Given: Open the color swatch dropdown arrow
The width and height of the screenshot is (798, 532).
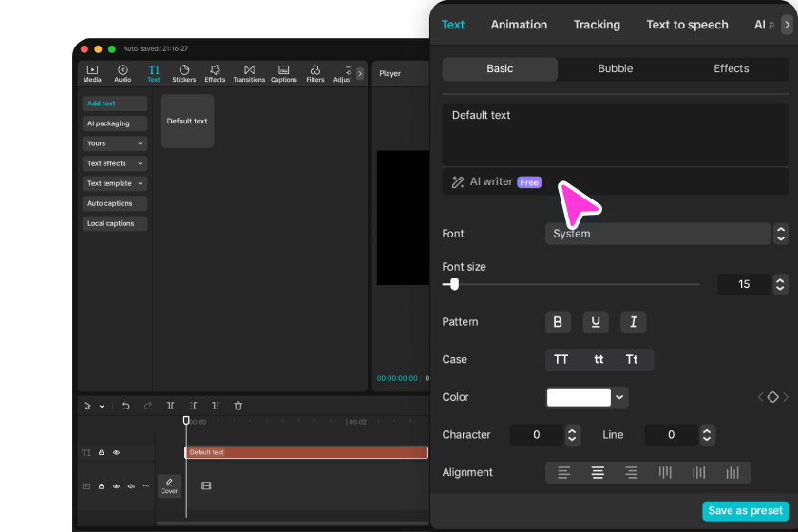Looking at the screenshot, I should coord(619,397).
